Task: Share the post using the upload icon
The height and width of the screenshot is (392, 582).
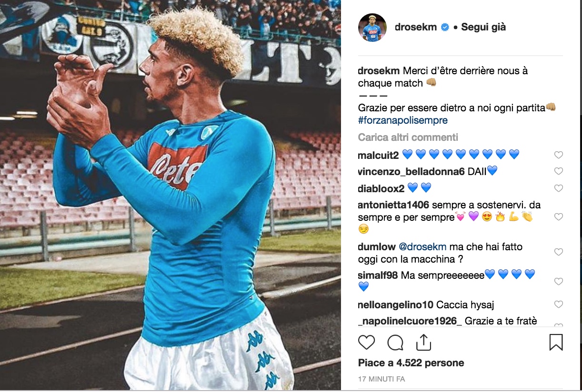Action: (x=423, y=342)
